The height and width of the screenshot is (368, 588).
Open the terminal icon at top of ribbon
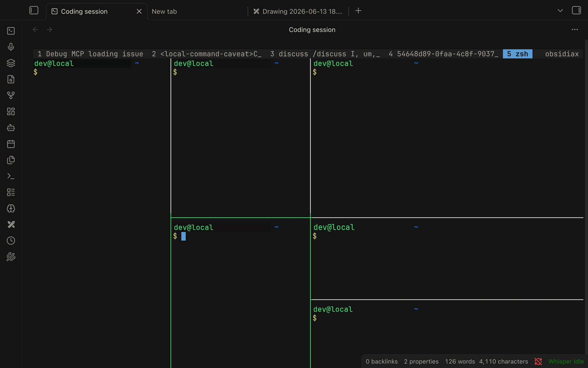click(x=11, y=31)
